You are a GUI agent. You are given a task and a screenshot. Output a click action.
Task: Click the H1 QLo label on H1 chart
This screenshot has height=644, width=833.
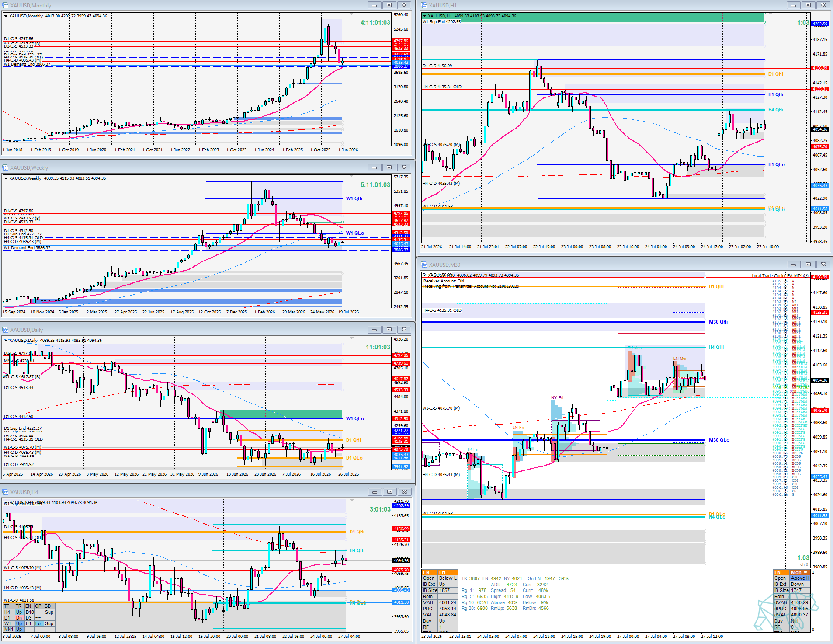click(x=777, y=164)
